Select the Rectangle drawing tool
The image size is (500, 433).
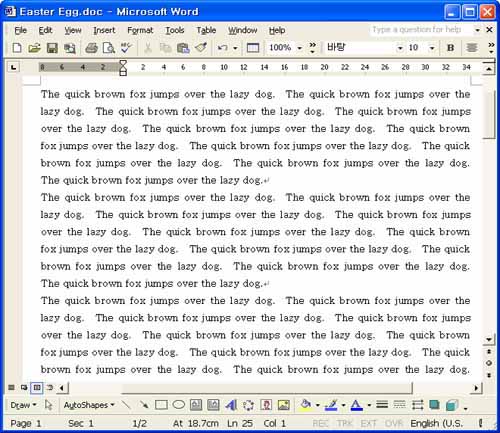161,405
